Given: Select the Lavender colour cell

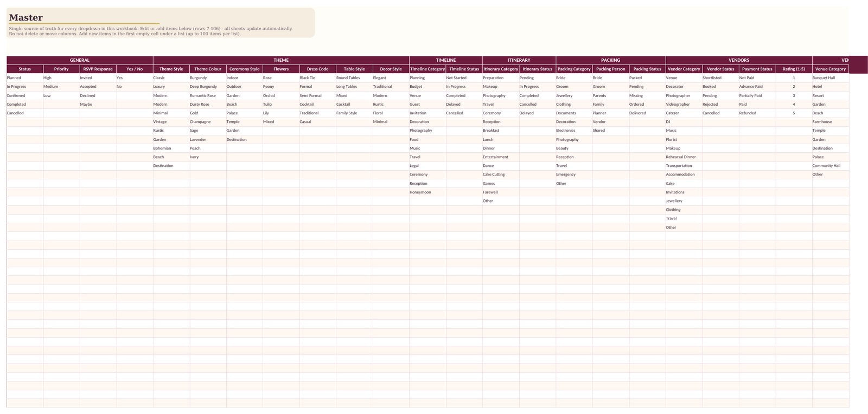Looking at the screenshot, I should click(208, 140).
